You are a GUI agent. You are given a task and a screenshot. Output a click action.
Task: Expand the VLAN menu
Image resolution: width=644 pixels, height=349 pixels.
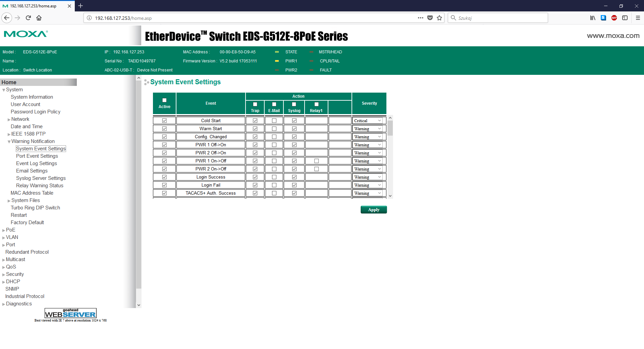[4, 238]
